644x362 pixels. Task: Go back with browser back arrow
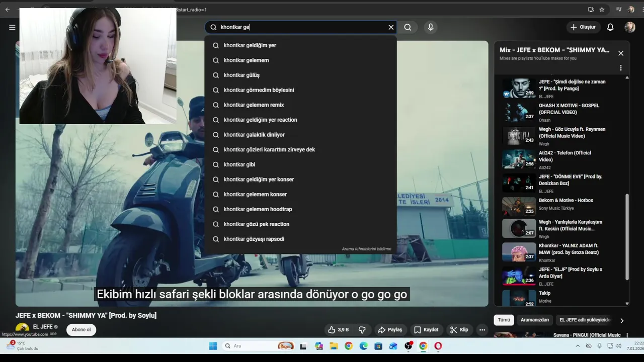point(8,10)
